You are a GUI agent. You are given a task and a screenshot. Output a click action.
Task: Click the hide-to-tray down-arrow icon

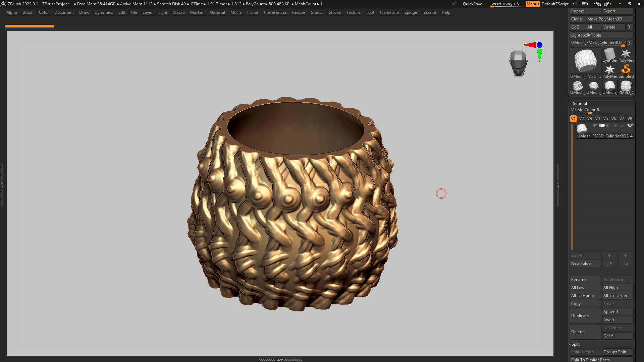[620, 4]
